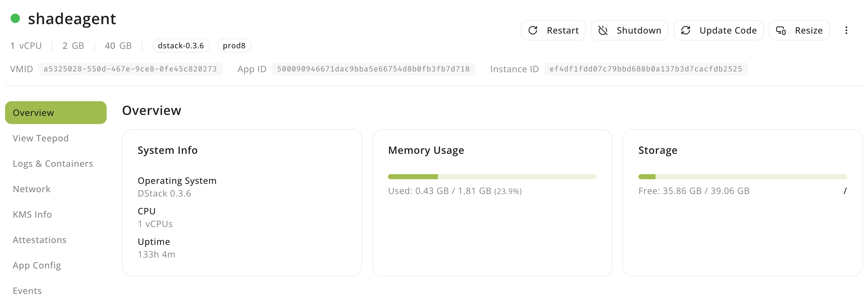
Task: Click the Resize devices icon
Action: tap(781, 30)
